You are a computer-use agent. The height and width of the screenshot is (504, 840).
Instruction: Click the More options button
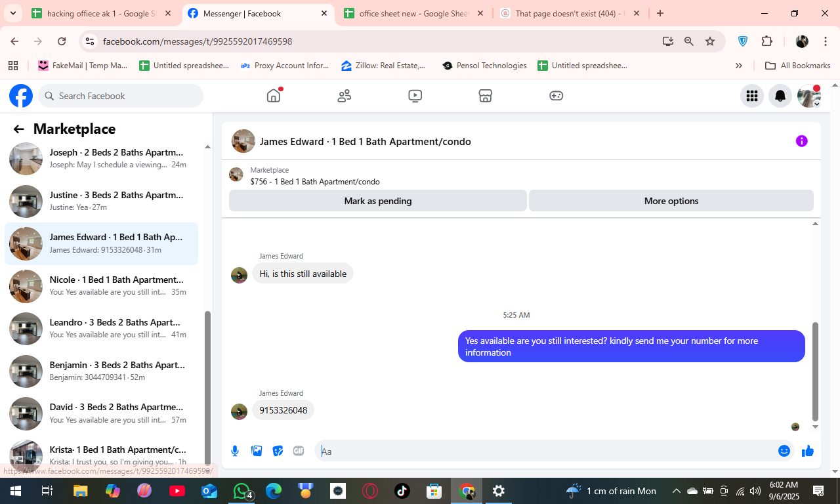[671, 201]
